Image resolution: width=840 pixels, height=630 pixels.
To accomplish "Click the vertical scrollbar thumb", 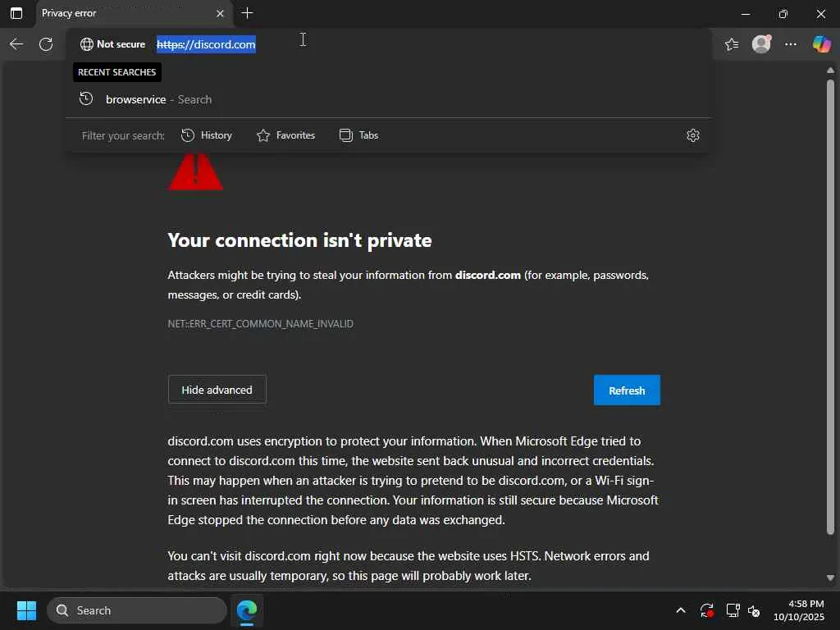I will click(x=830, y=307).
